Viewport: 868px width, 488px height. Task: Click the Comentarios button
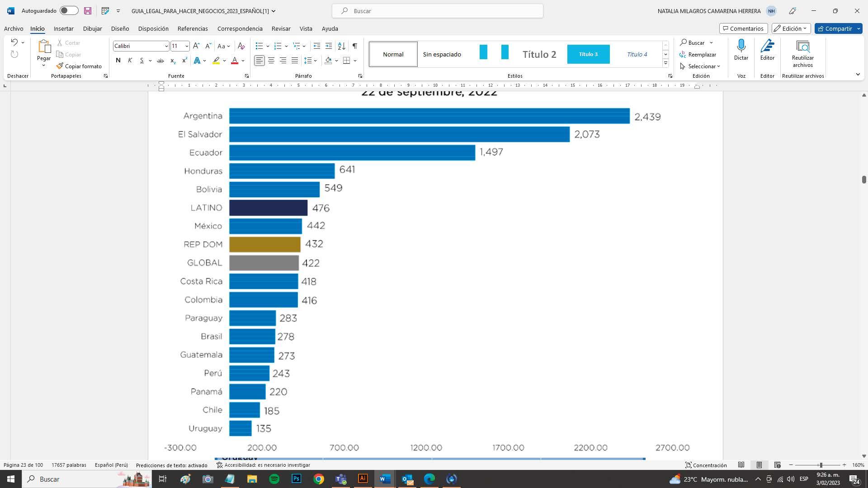pos(743,28)
